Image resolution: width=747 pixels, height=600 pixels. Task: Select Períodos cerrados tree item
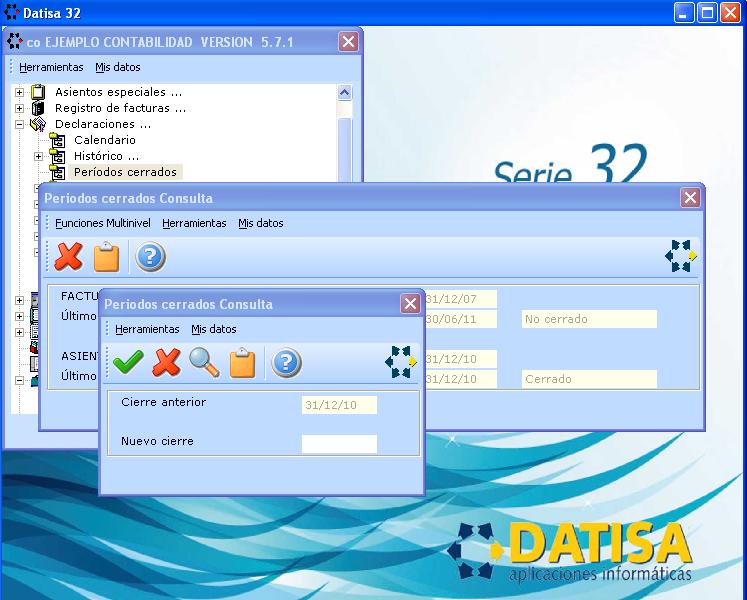[125, 172]
